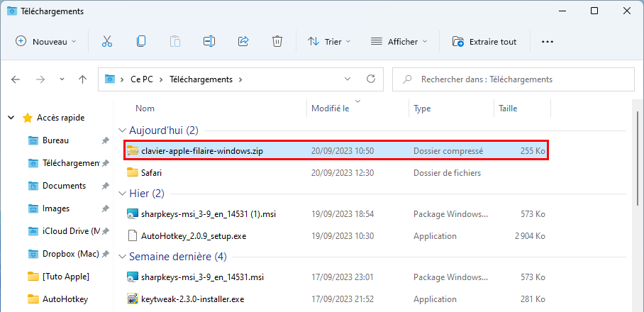Expand the address bar history dropdown

[348, 79]
